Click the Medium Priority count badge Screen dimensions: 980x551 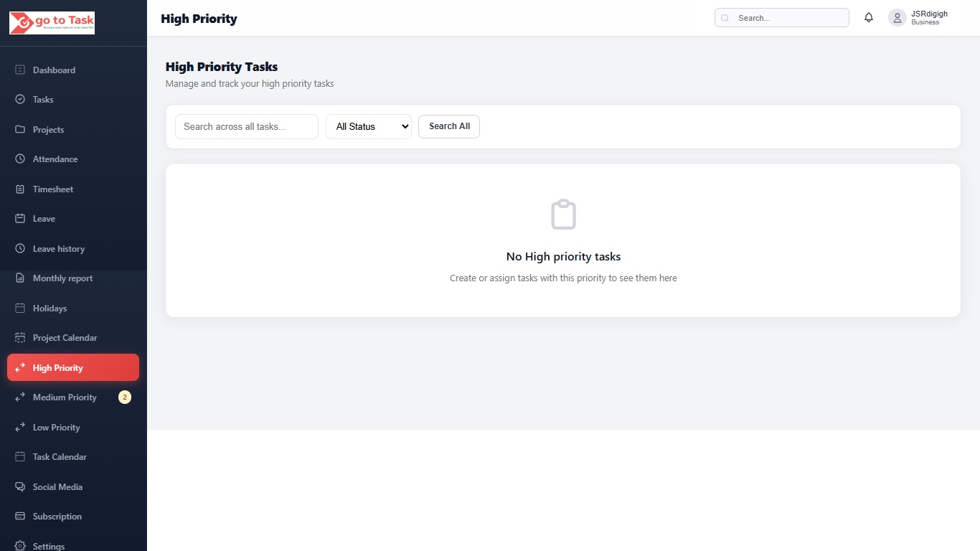coord(125,397)
